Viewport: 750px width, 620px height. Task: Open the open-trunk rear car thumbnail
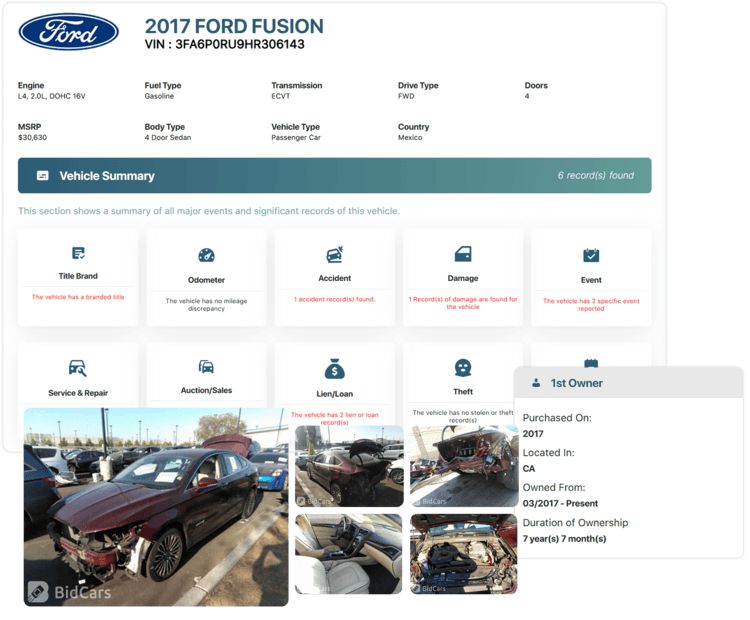(349, 466)
